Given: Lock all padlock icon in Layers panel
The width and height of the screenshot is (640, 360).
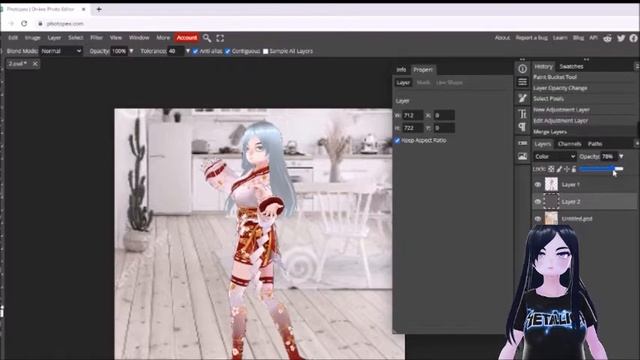Looking at the screenshot, I should [574, 169].
